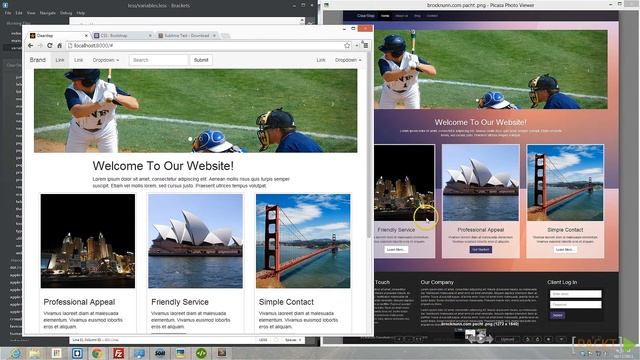
Task: Open Chrome's home page button
Action: (x=59, y=45)
